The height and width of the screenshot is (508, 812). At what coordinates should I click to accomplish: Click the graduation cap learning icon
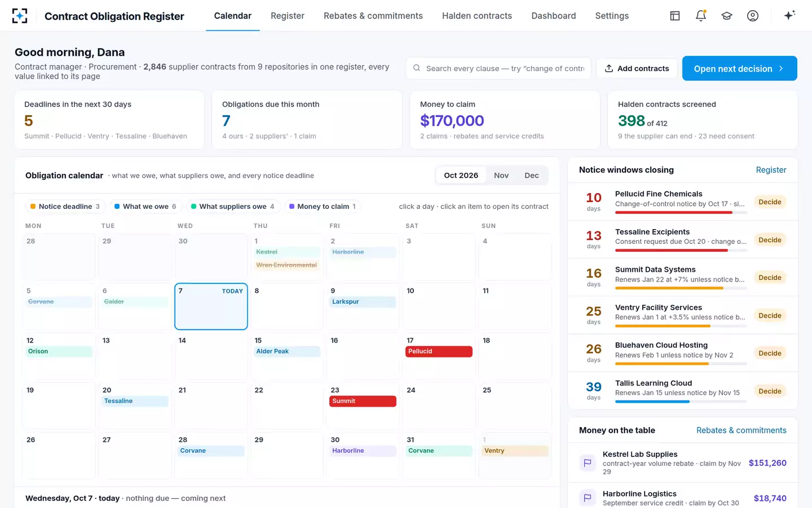pyautogui.click(x=727, y=16)
